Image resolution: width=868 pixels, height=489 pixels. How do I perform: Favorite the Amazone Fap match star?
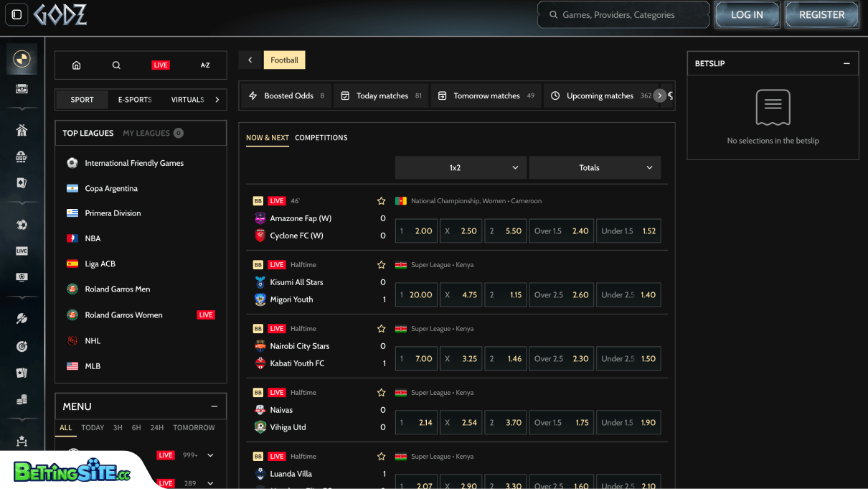click(382, 201)
